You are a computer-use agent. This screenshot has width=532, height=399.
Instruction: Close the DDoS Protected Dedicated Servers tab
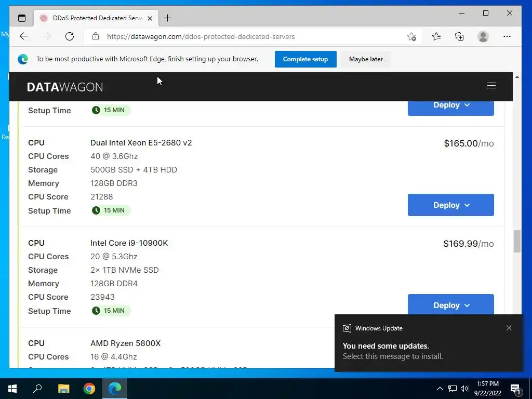click(150, 18)
